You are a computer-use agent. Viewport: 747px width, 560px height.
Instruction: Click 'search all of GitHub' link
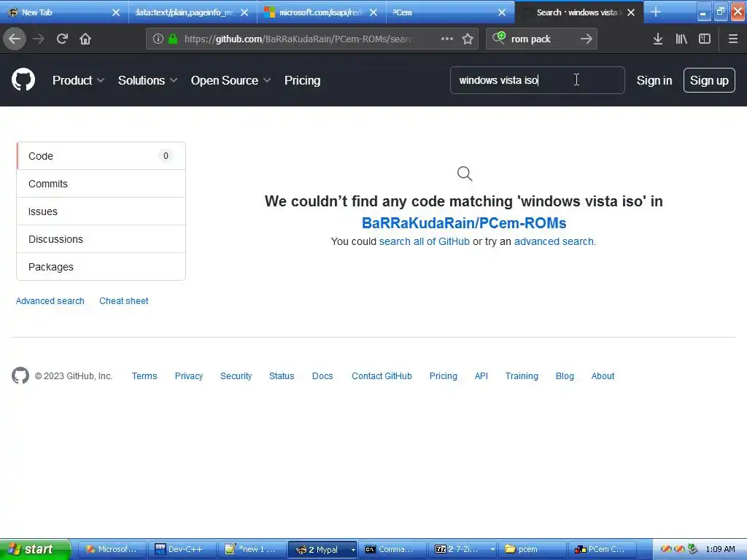425,241
